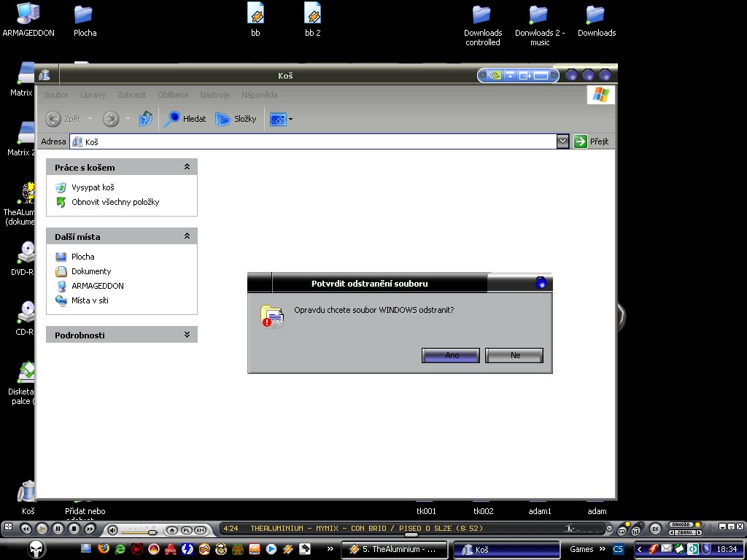Expand the Podrobnosti panel
The image size is (747, 560).
point(187,334)
